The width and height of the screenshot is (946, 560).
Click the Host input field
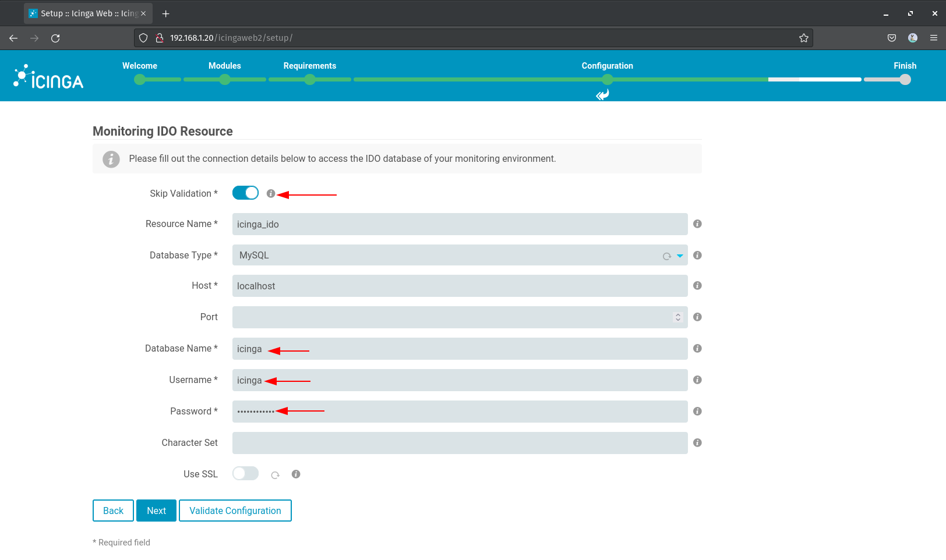coord(460,286)
